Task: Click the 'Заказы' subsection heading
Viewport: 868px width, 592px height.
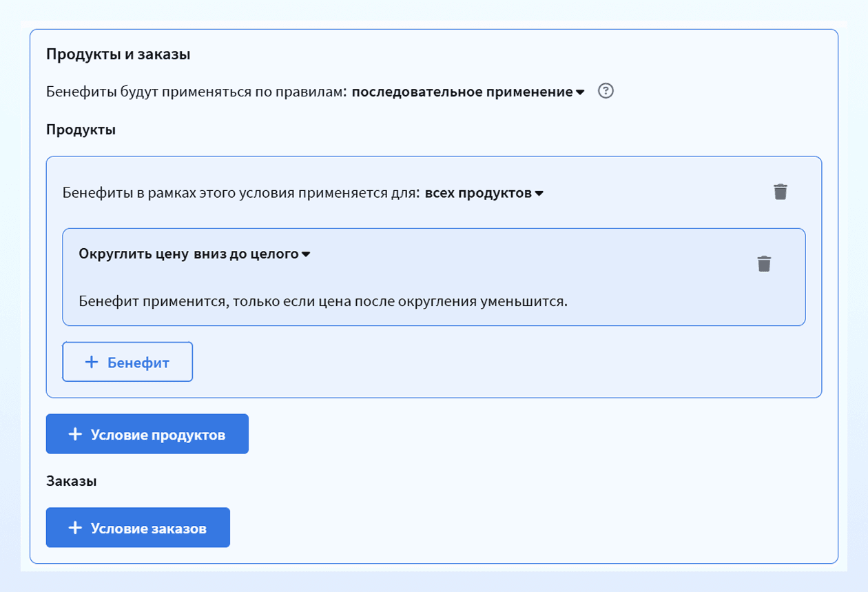Action: coord(72,481)
